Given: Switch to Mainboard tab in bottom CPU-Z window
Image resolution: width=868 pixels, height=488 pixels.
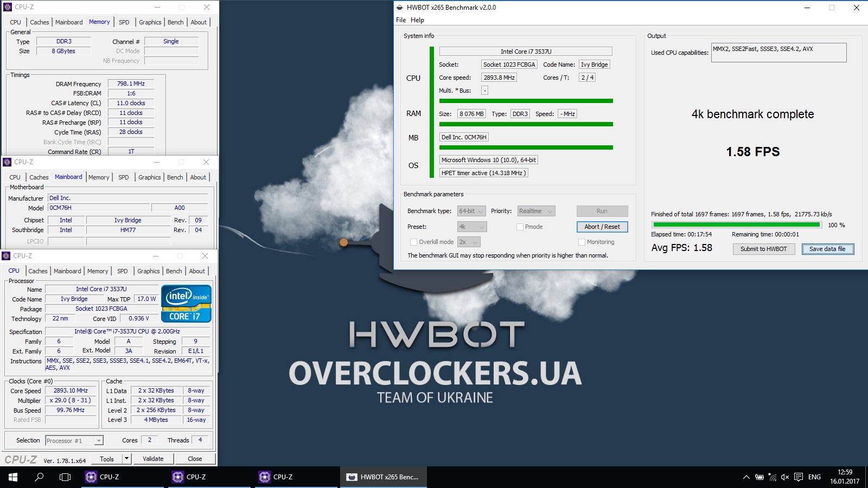Looking at the screenshot, I should (x=67, y=271).
